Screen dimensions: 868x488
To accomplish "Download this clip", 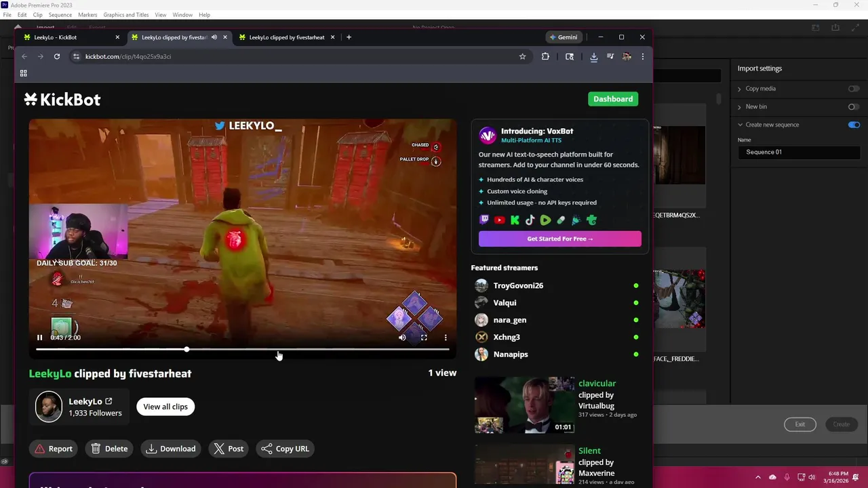I will click(x=171, y=449).
